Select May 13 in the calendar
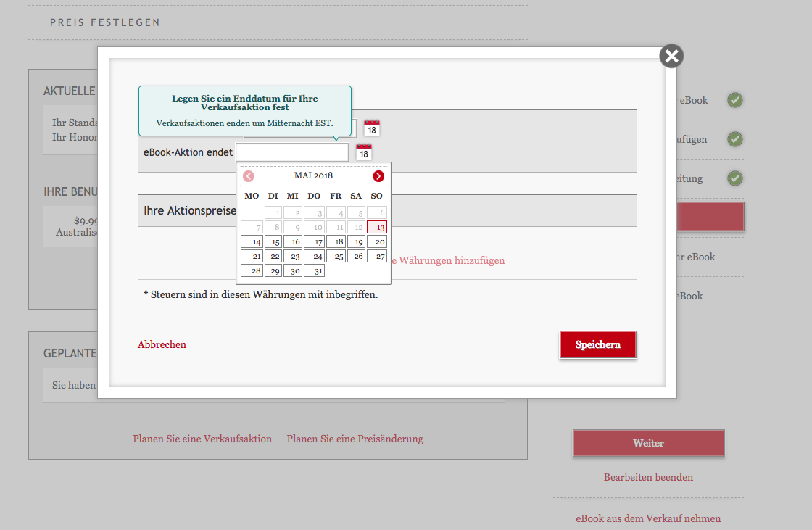The image size is (812, 530). click(377, 227)
